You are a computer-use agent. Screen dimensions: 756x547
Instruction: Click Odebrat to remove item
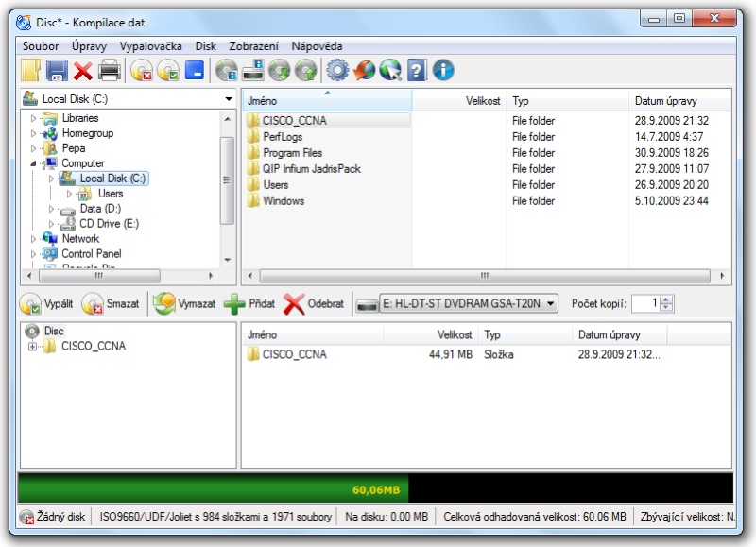pos(314,303)
